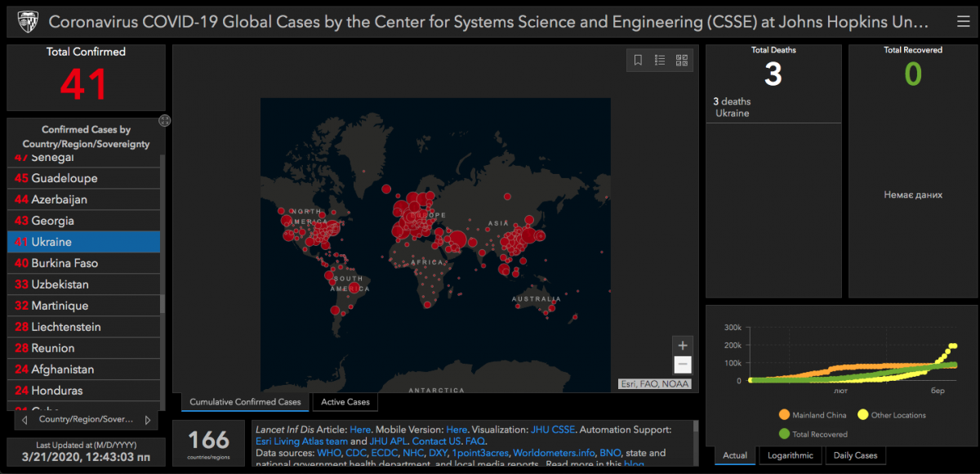Open the Worldometers.info data source link
Image resolution: width=980 pixels, height=474 pixels.
click(553, 453)
